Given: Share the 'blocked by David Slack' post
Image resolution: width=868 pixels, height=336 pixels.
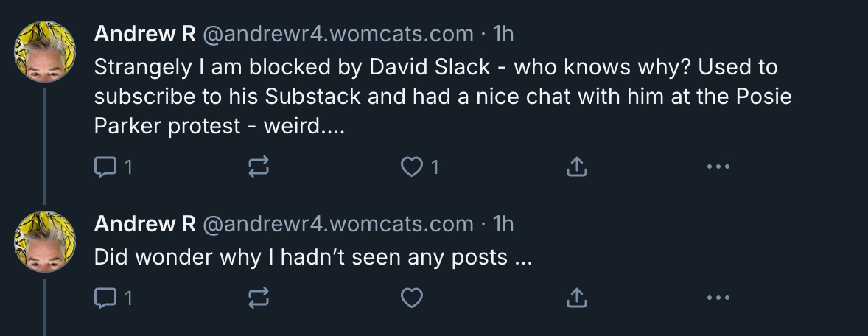Looking at the screenshot, I should pyautogui.click(x=576, y=168).
